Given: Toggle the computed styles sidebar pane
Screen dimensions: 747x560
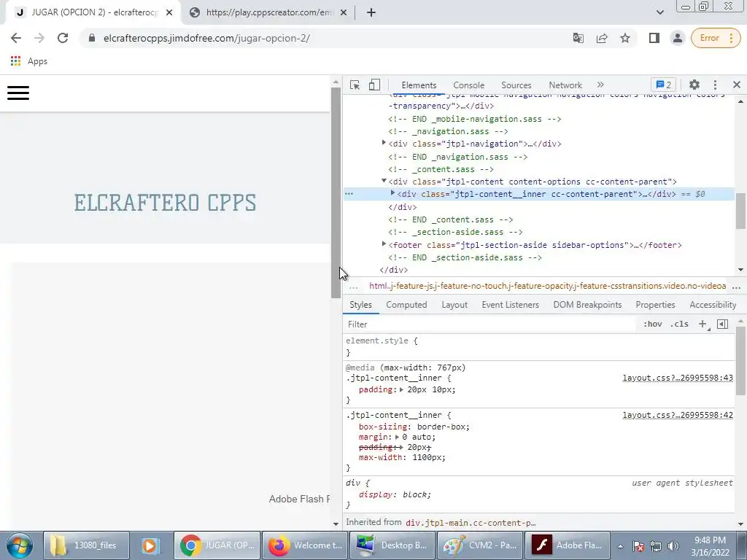Looking at the screenshot, I should click(722, 324).
